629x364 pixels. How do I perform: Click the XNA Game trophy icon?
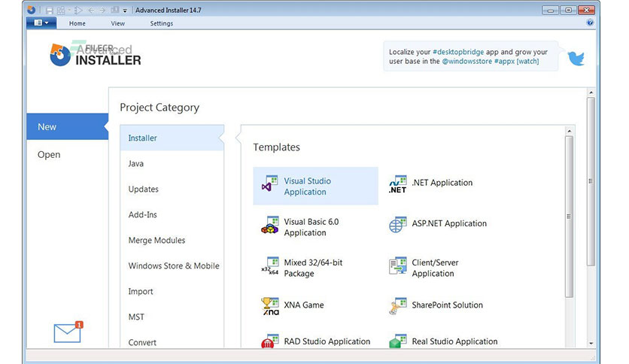click(x=269, y=306)
